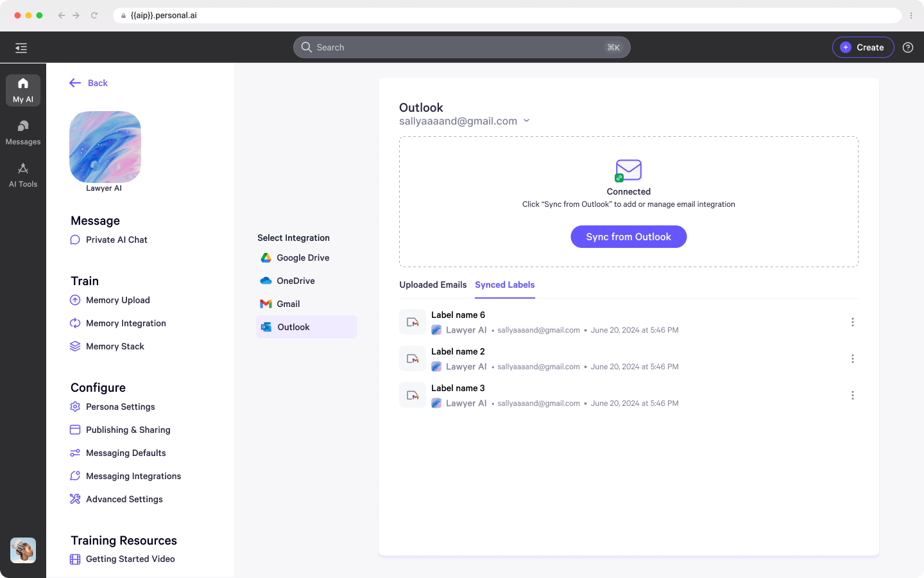Open Messaging Integrations
The image size is (924, 578).
pos(126,476)
